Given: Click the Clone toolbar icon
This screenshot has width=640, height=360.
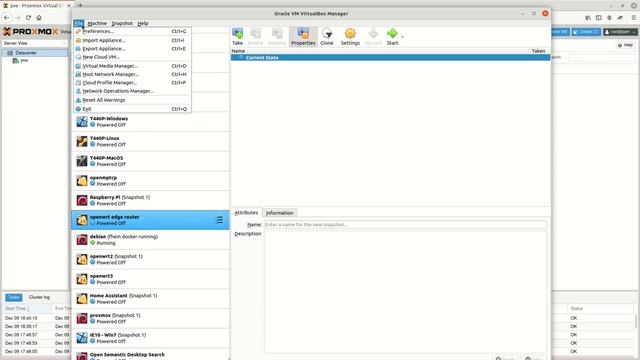Looking at the screenshot, I should tap(327, 36).
